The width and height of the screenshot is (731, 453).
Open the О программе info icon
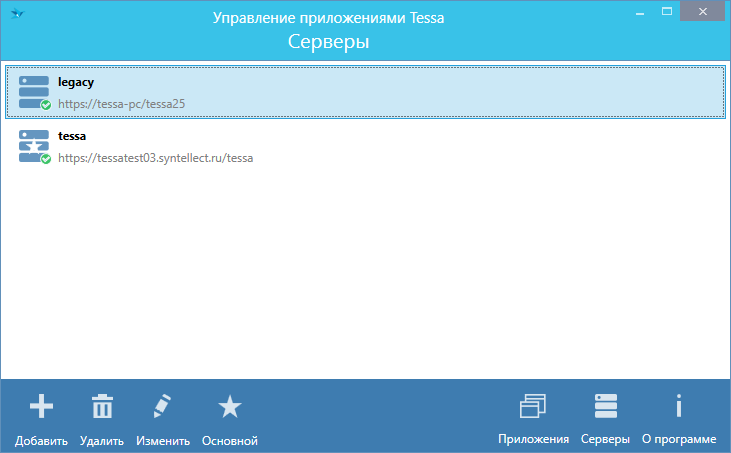point(679,406)
